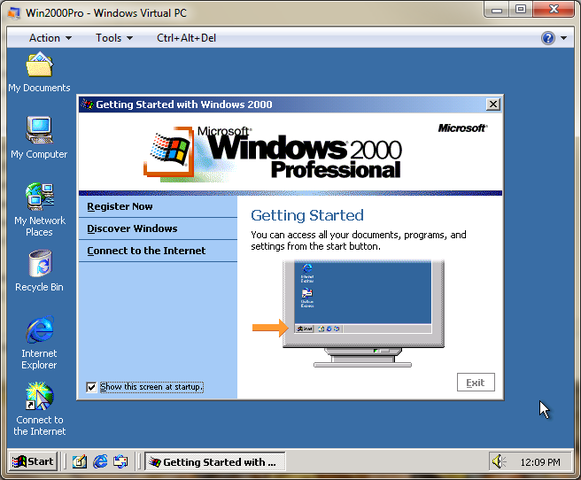Open the Action dropdown menu

click(50, 38)
